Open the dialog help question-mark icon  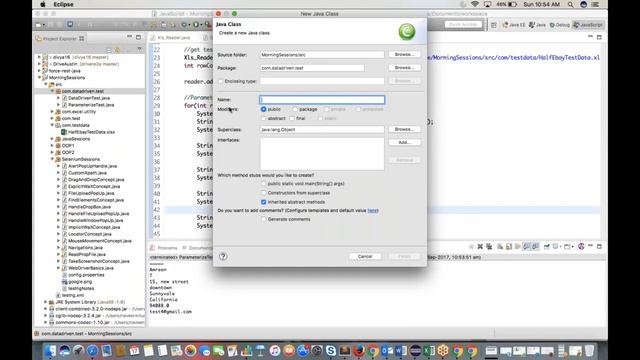(223, 256)
